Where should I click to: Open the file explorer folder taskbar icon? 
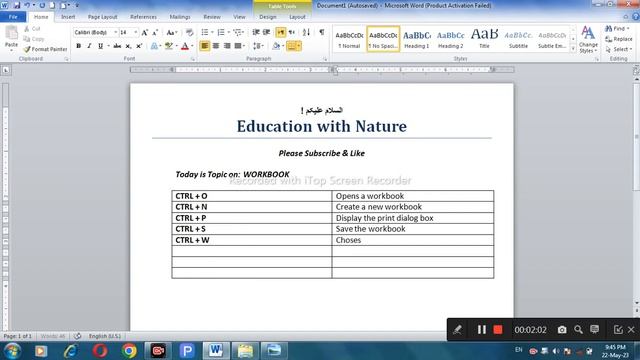(245, 351)
